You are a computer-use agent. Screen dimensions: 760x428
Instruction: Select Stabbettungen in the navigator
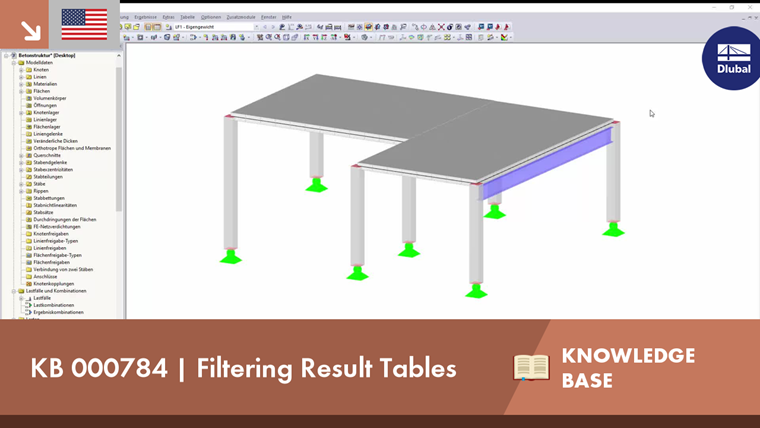coord(49,198)
